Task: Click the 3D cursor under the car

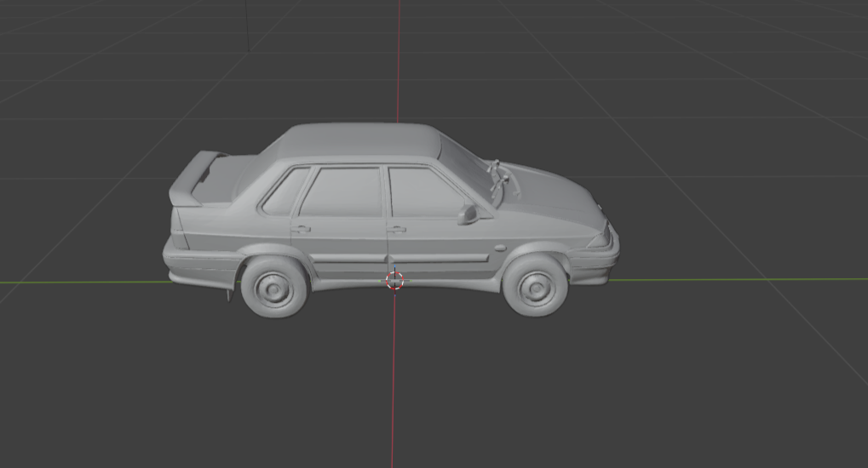Action: tap(394, 281)
